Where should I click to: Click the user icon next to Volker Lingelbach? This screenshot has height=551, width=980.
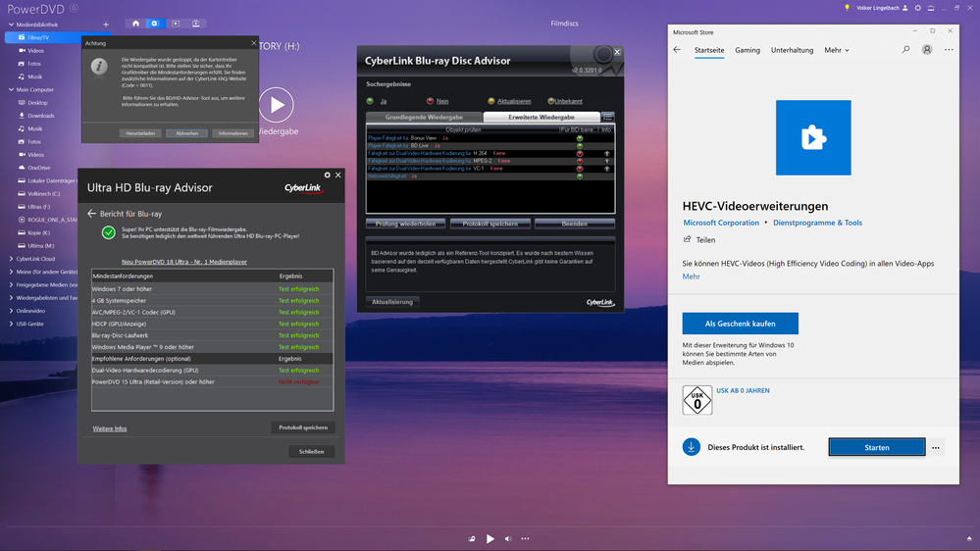click(x=905, y=8)
